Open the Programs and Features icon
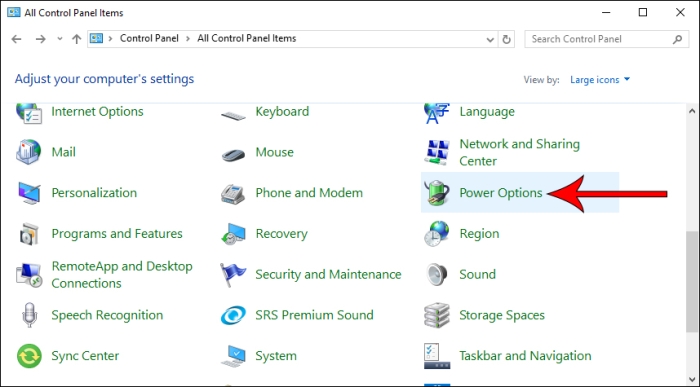Image resolution: width=700 pixels, height=387 pixels. point(29,233)
